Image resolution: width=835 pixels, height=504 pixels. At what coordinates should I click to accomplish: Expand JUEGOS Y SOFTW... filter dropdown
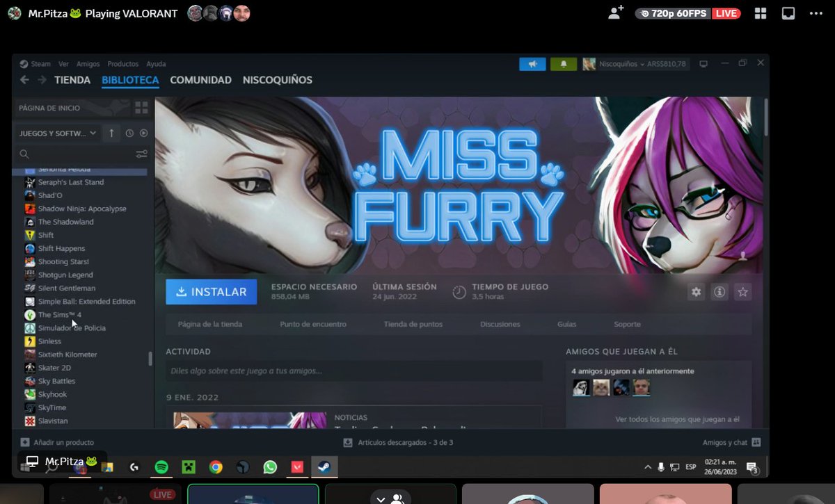coord(58,133)
